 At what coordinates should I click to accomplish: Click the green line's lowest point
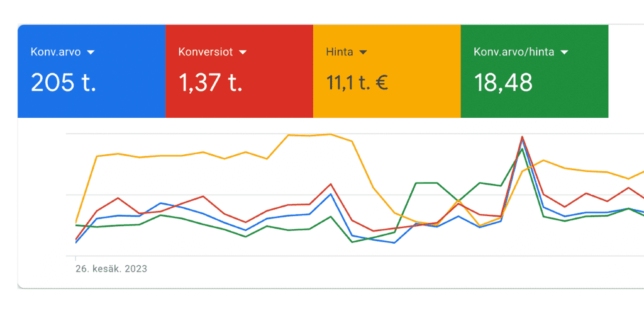point(352,242)
